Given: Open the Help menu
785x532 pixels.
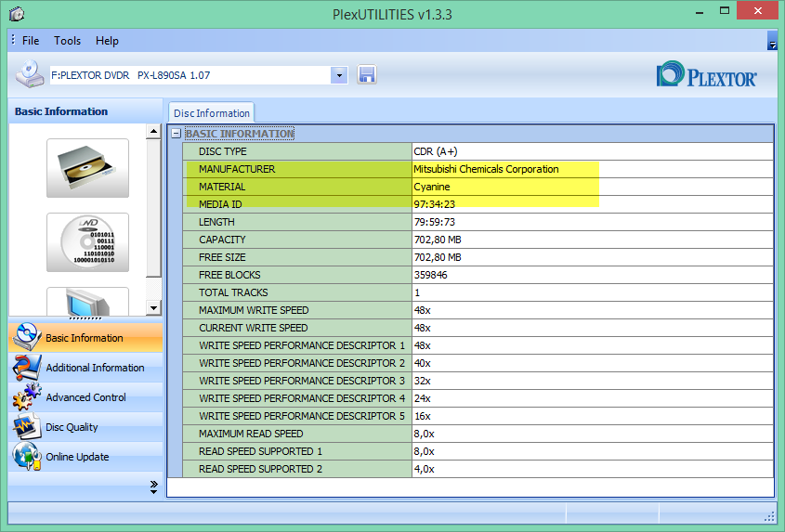Looking at the screenshot, I should [x=107, y=41].
